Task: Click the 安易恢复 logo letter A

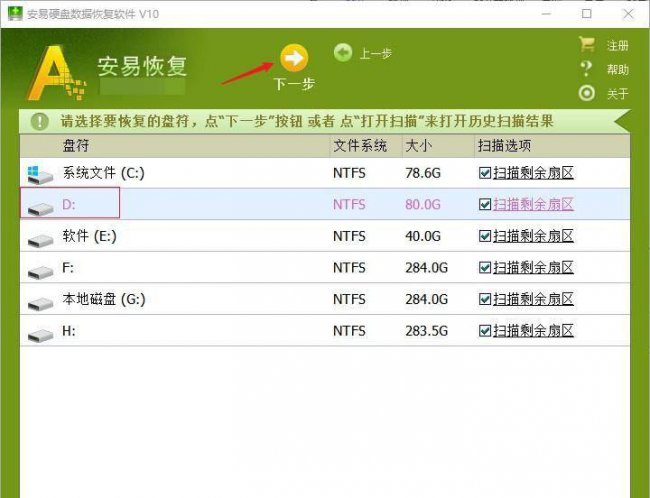Action: tap(56, 73)
